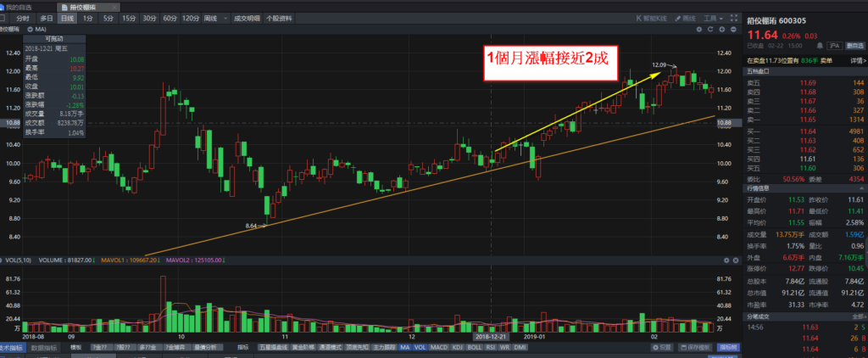Expand the period dropdown arrow beside 周线
The image size is (868, 358).
tap(225, 19)
